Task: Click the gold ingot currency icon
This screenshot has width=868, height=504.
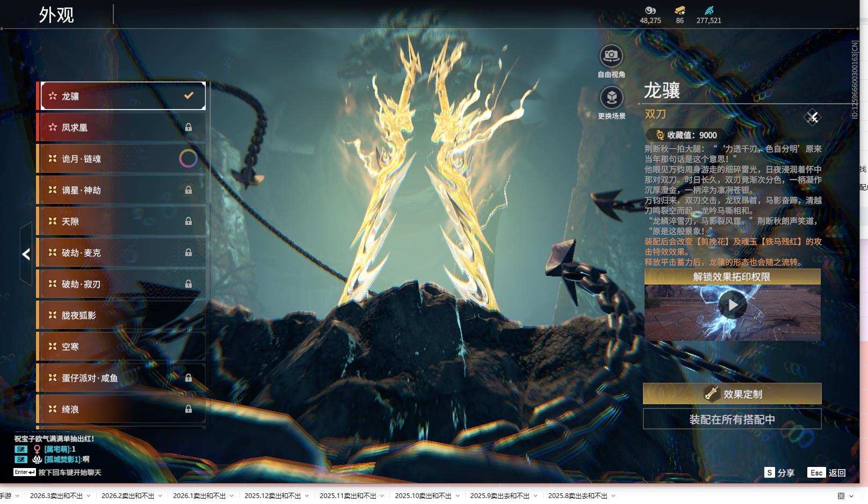Action: pyautogui.click(x=679, y=10)
